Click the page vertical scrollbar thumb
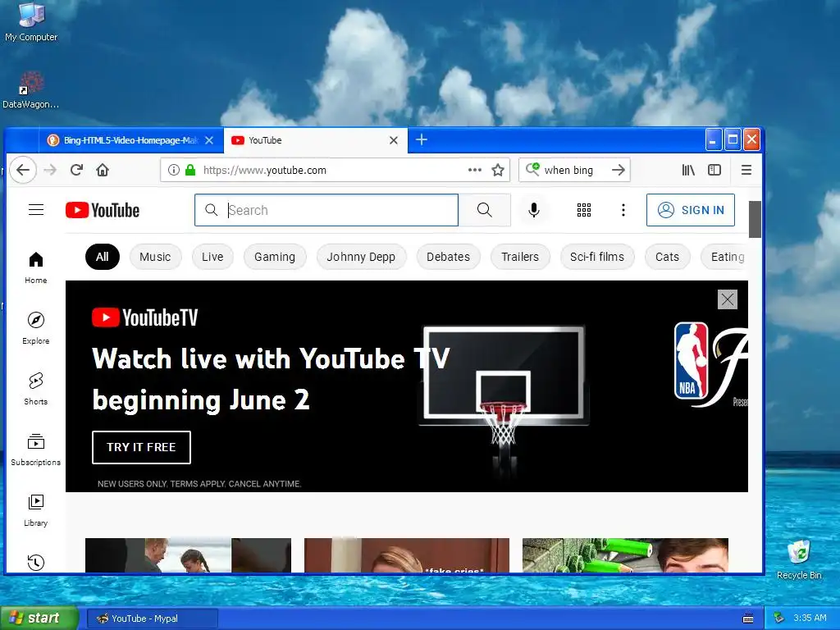This screenshot has height=630, width=840. click(x=755, y=219)
